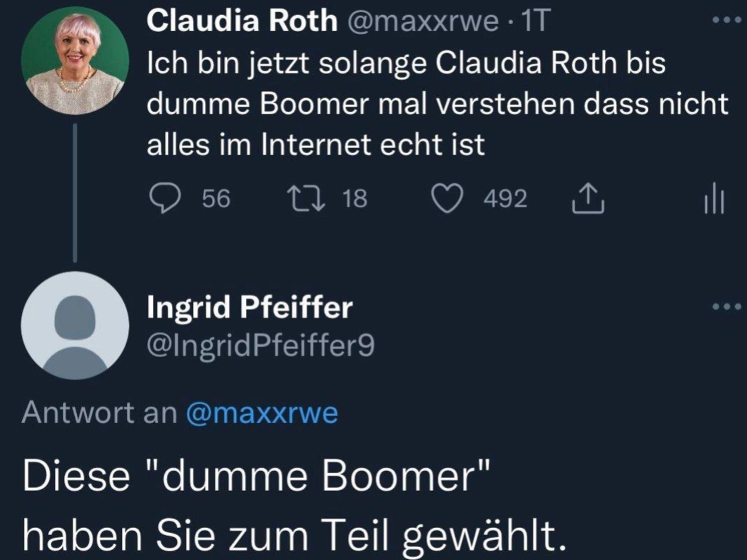Click the retweet arrows icon
Screen dimensions: 747x560
click(306, 198)
